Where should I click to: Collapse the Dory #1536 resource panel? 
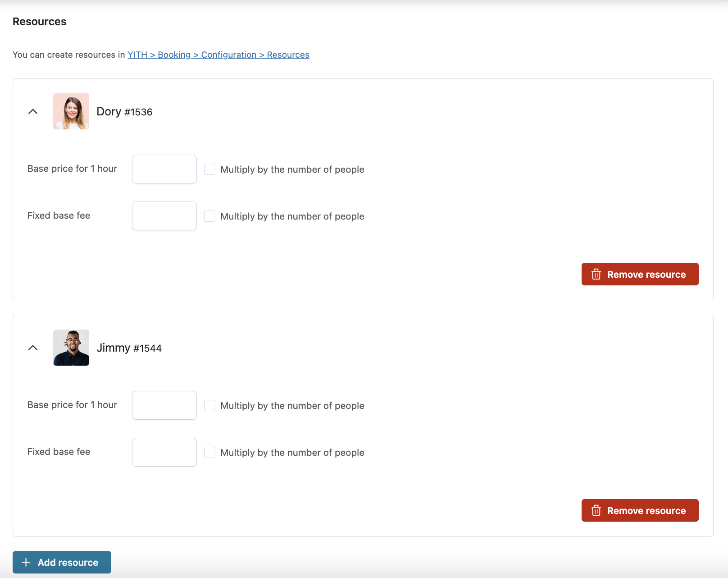pyautogui.click(x=33, y=111)
